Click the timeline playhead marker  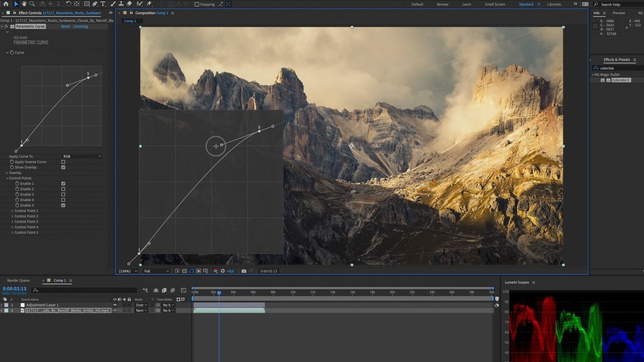tap(219, 293)
